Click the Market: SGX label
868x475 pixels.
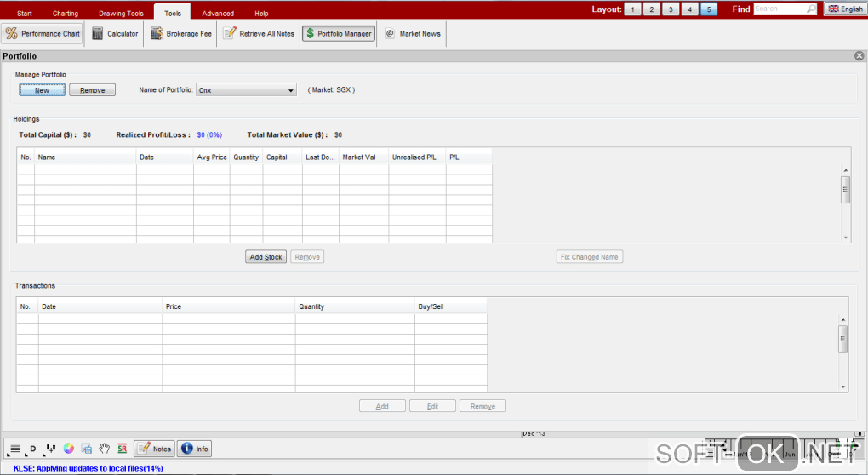(331, 89)
